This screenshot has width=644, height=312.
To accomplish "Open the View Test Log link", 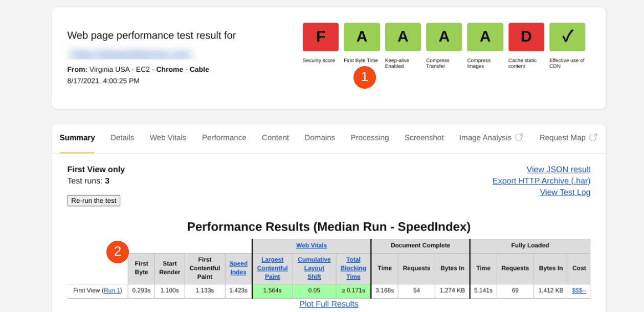I will [x=565, y=192].
